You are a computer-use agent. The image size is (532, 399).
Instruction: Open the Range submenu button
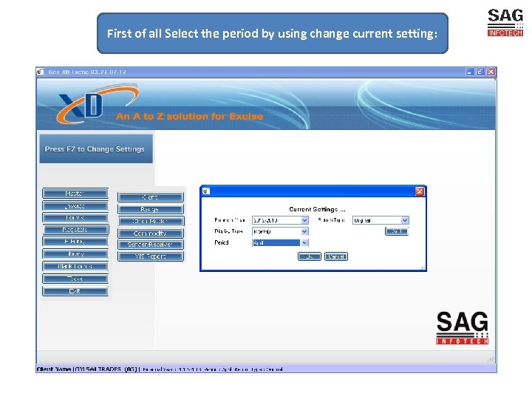coord(151,209)
